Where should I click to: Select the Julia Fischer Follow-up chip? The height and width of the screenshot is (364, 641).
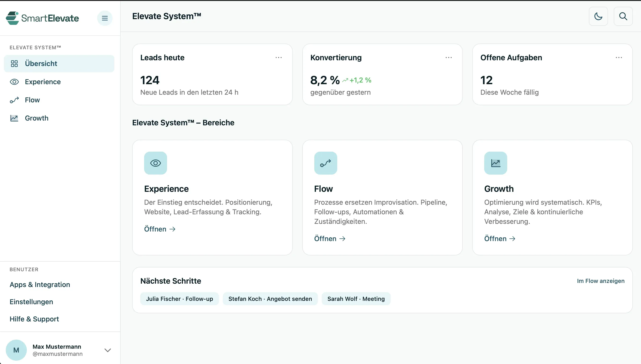point(180,299)
